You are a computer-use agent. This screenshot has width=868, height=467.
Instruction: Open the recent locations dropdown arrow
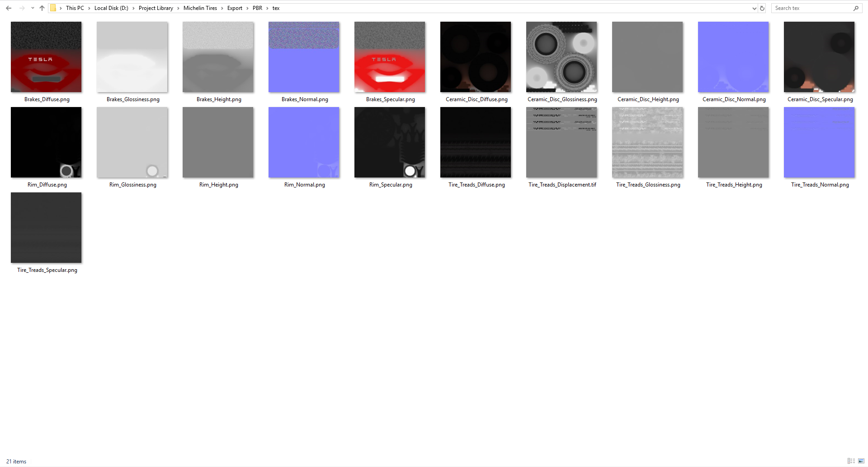tap(33, 8)
